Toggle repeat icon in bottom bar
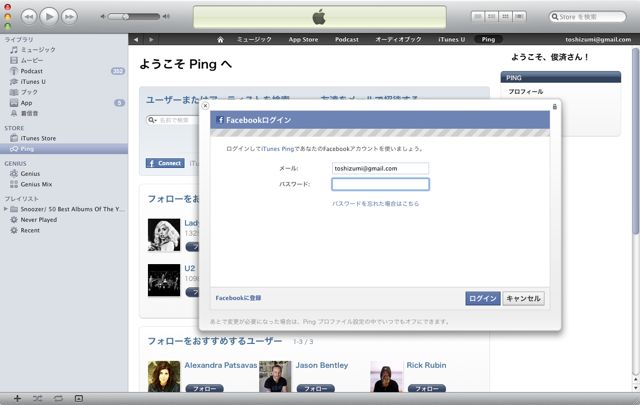Screen dimensions: 640x405 58,398
